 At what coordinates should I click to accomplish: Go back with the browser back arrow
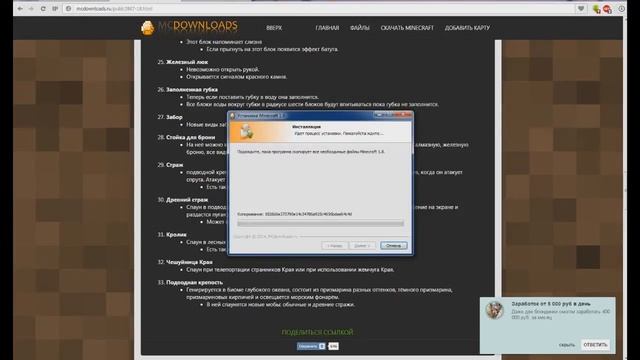pos(20,9)
